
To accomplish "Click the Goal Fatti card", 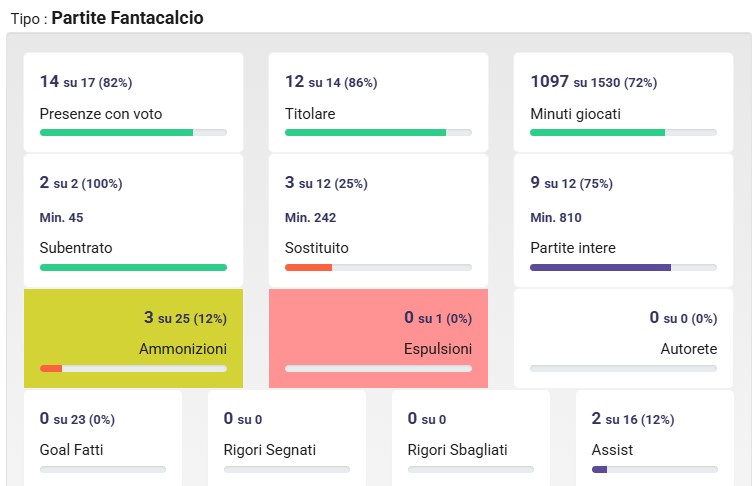I will [x=102, y=437].
